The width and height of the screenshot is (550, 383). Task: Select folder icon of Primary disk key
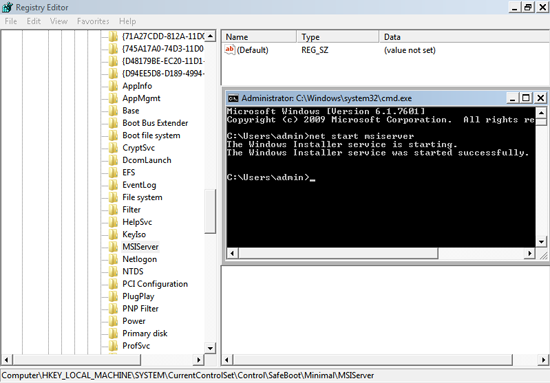[x=113, y=333]
